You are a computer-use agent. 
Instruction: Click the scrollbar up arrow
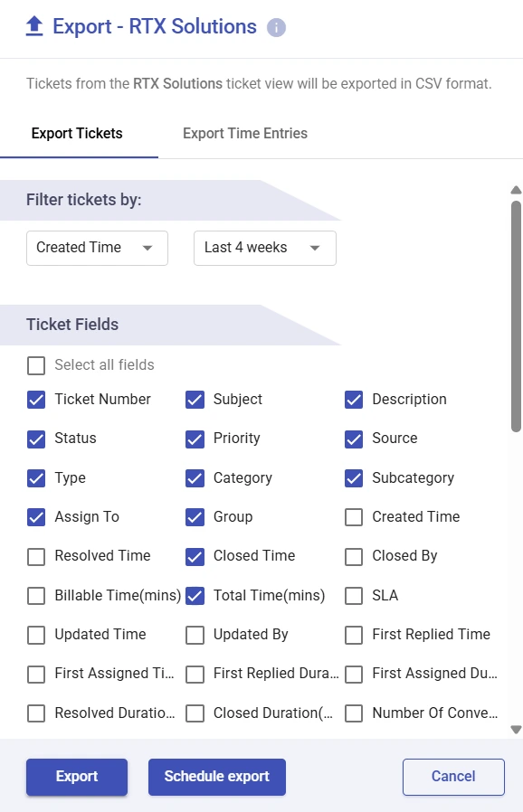coord(516,190)
